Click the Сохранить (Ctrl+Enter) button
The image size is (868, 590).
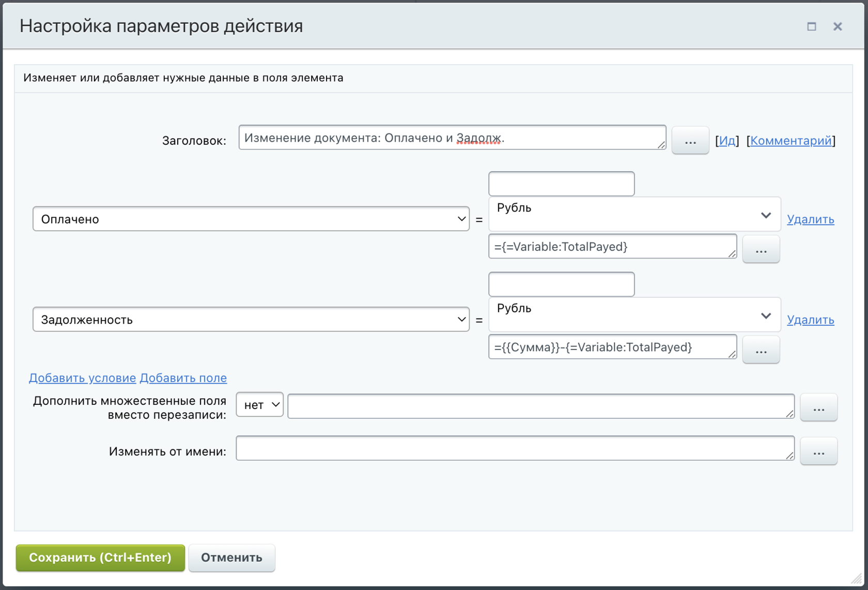[100, 557]
